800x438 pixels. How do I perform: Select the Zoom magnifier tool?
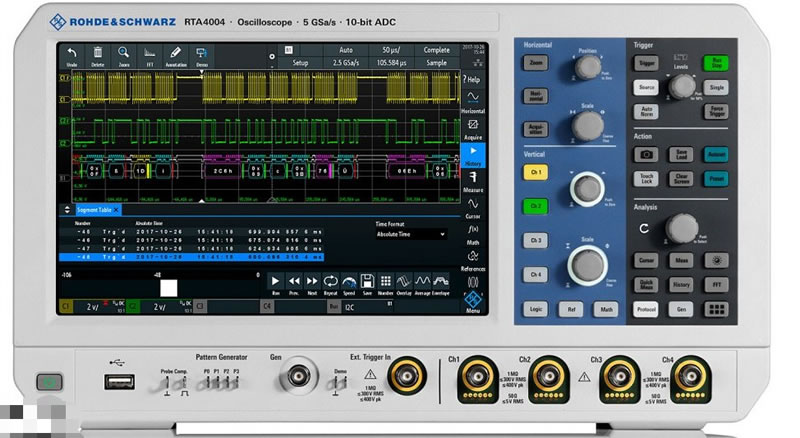(x=124, y=55)
